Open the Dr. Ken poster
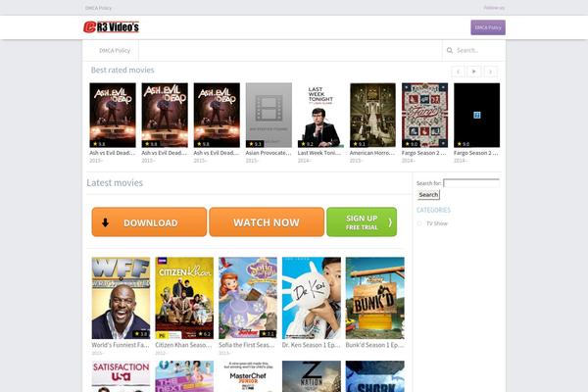588x392 pixels. click(x=312, y=298)
